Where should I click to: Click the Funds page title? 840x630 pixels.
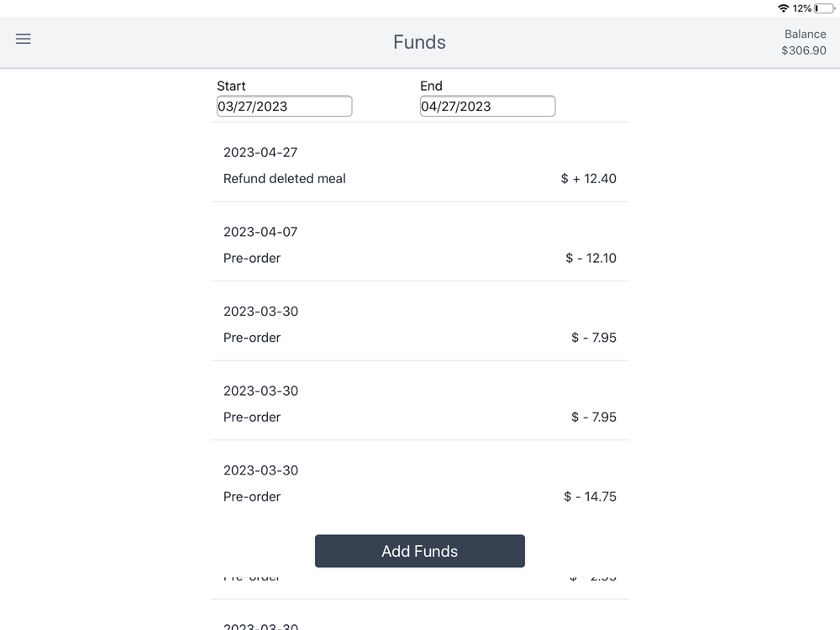419,42
